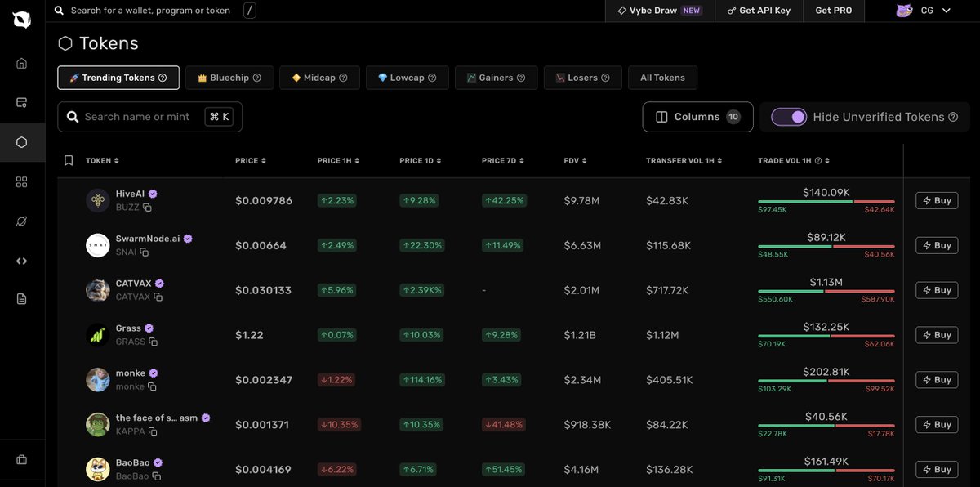
Task: Click monke trade volume buy/sell bar
Action: 826,381
